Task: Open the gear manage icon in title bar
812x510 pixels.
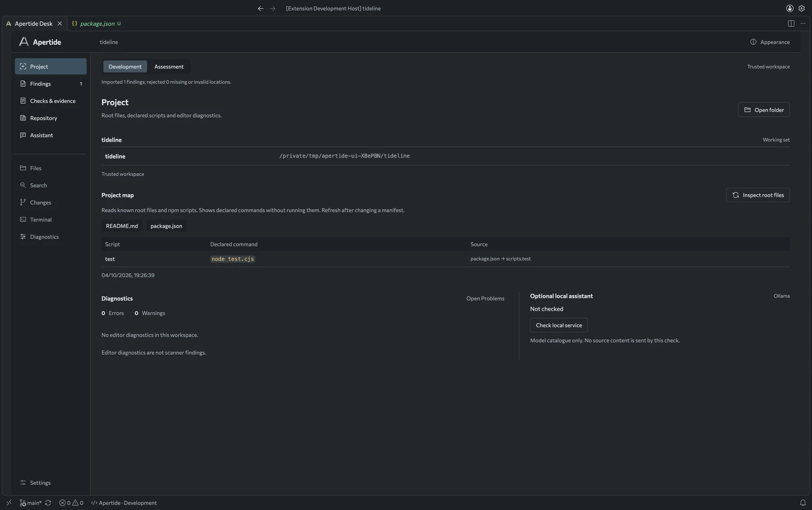Action: (802, 9)
